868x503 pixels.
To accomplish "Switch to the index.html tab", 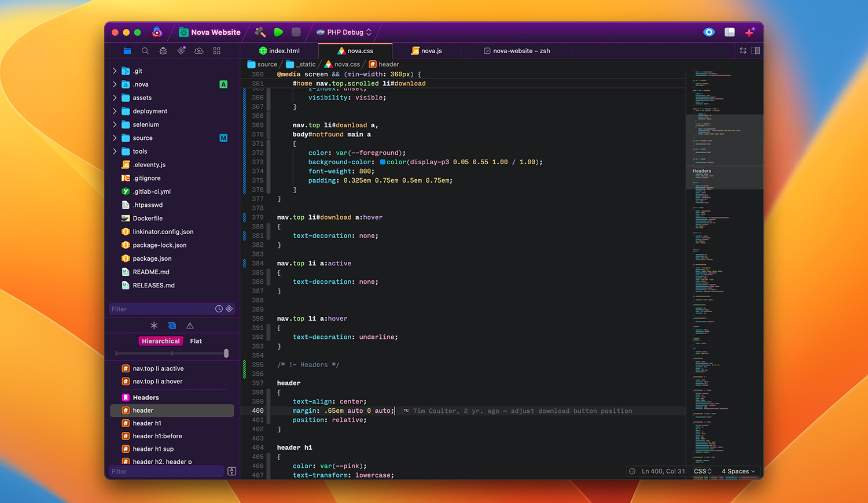I will [279, 51].
